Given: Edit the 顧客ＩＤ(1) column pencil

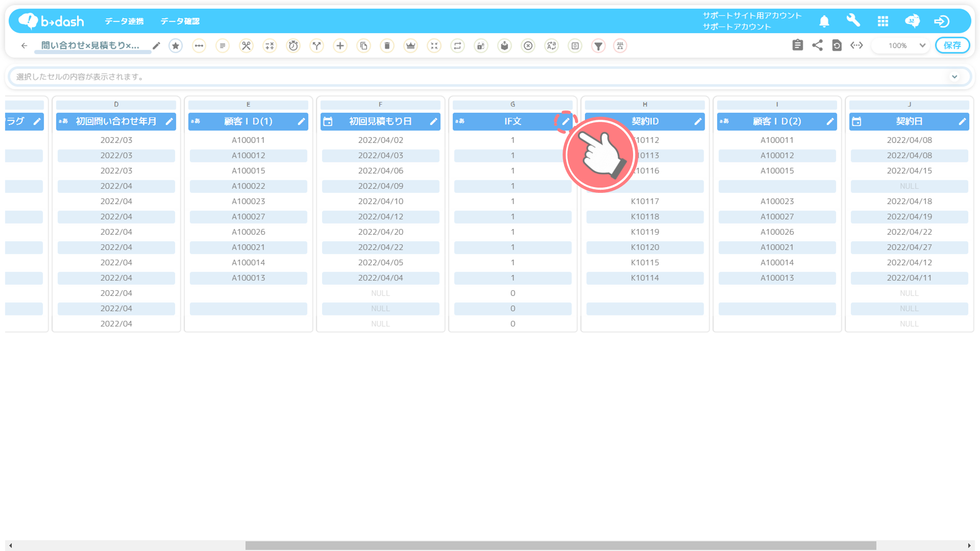Looking at the screenshot, I should pos(301,121).
